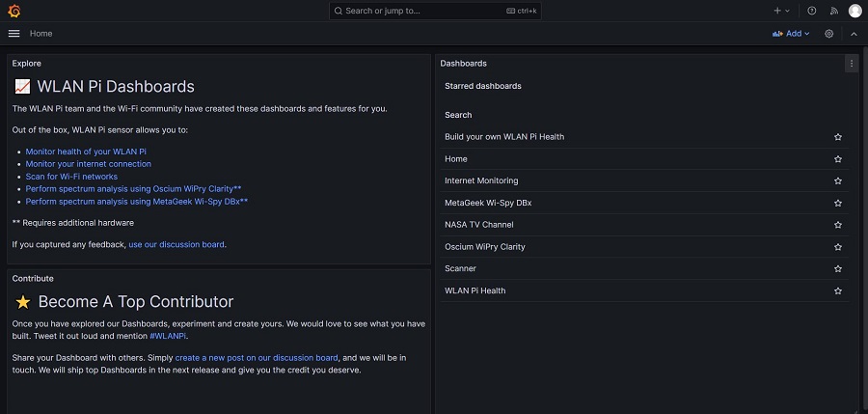Image resolution: width=868 pixels, height=414 pixels.
Task: Collapse the top bar with chevron up
Action: point(854,34)
